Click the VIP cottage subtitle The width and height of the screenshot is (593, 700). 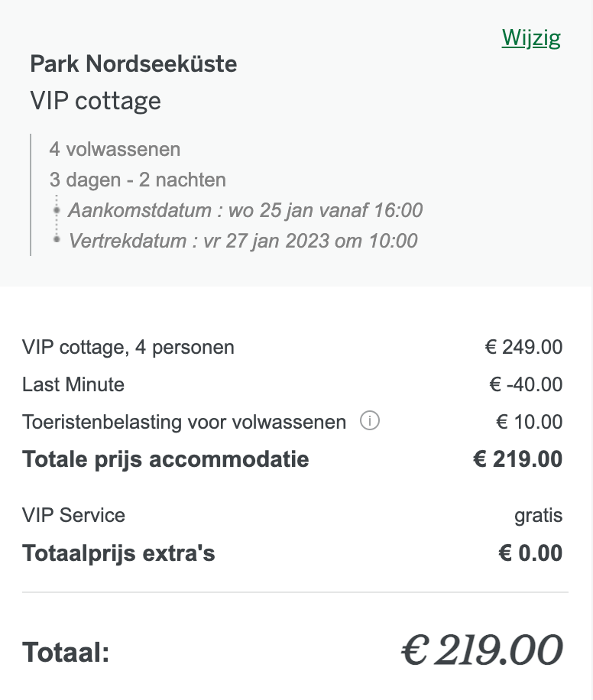coord(96,101)
